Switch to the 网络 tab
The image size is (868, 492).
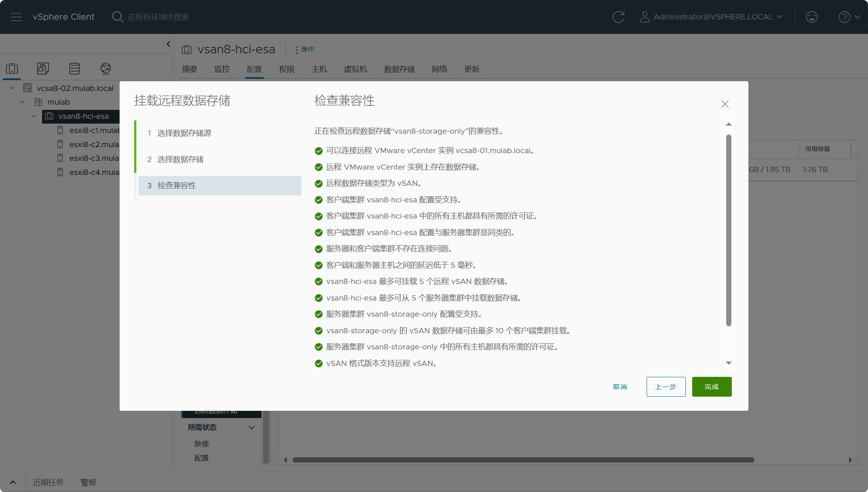[439, 69]
